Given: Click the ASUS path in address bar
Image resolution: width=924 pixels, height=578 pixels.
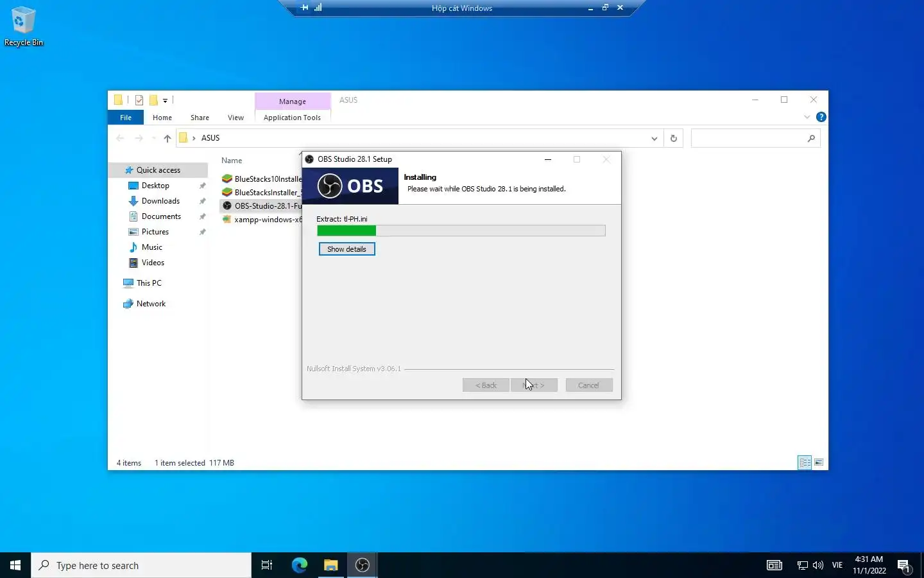Looking at the screenshot, I should (x=210, y=138).
